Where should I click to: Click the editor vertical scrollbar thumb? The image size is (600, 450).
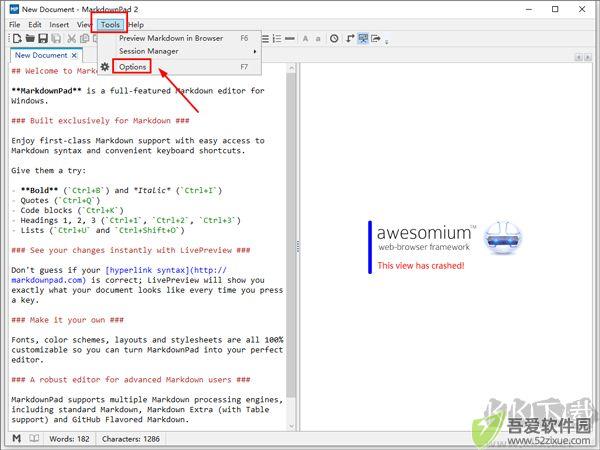(291, 235)
